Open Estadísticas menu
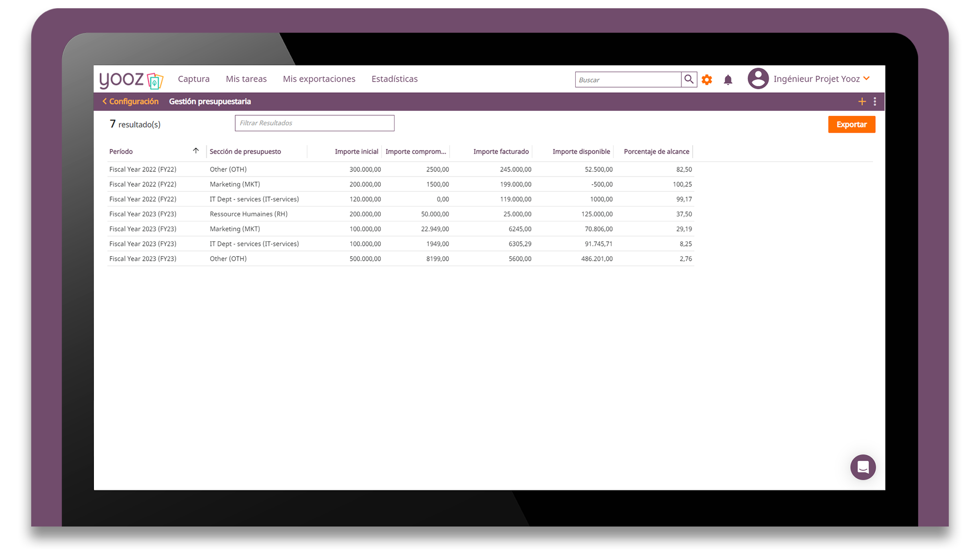 [x=395, y=79]
